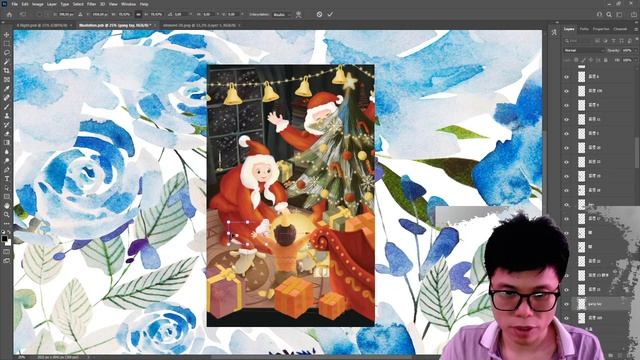Open the Fill value dropdown arrow
Image resolution: width=640 pixels, height=360 pixels.
coord(635,60)
